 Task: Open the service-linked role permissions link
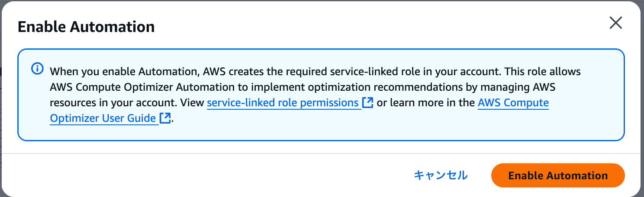coord(283,103)
